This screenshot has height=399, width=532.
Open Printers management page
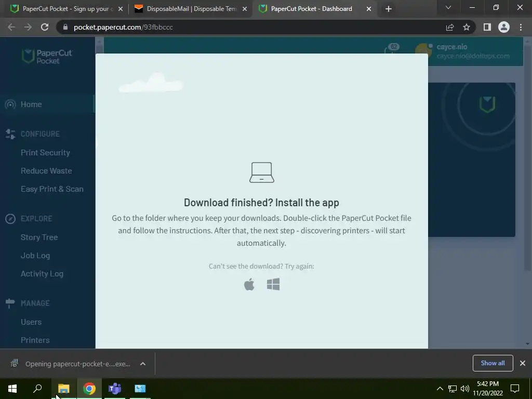pos(35,340)
